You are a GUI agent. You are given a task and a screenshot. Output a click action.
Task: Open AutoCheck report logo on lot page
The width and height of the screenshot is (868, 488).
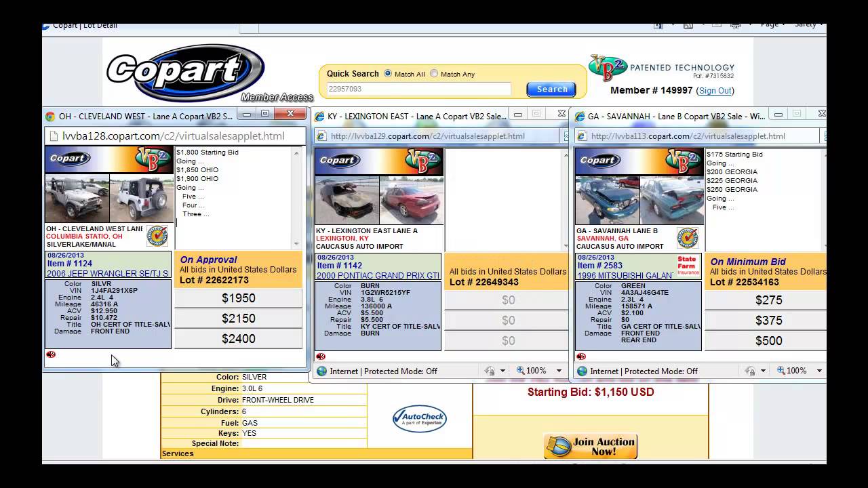click(419, 418)
